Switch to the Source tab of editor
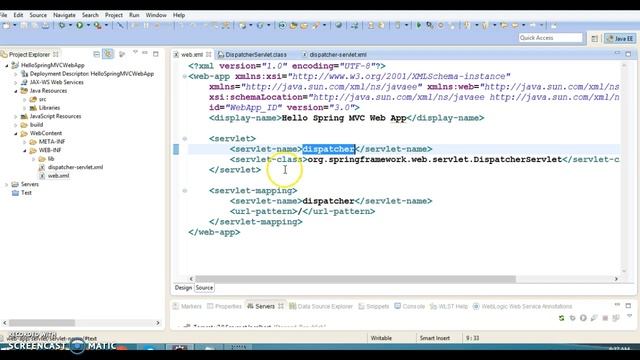640x360 pixels. [x=204, y=288]
